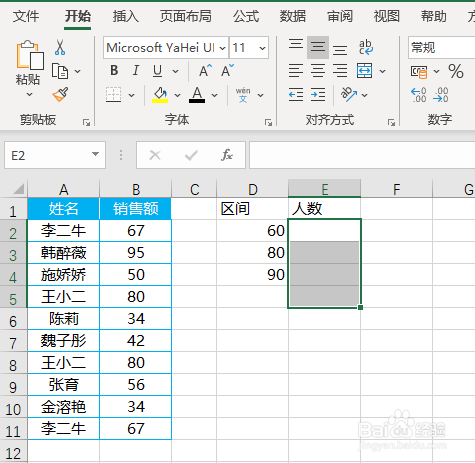This screenshot has height=463, width=475.
Task: Click the Cut scissors icon
Action: tap(60, 47)
